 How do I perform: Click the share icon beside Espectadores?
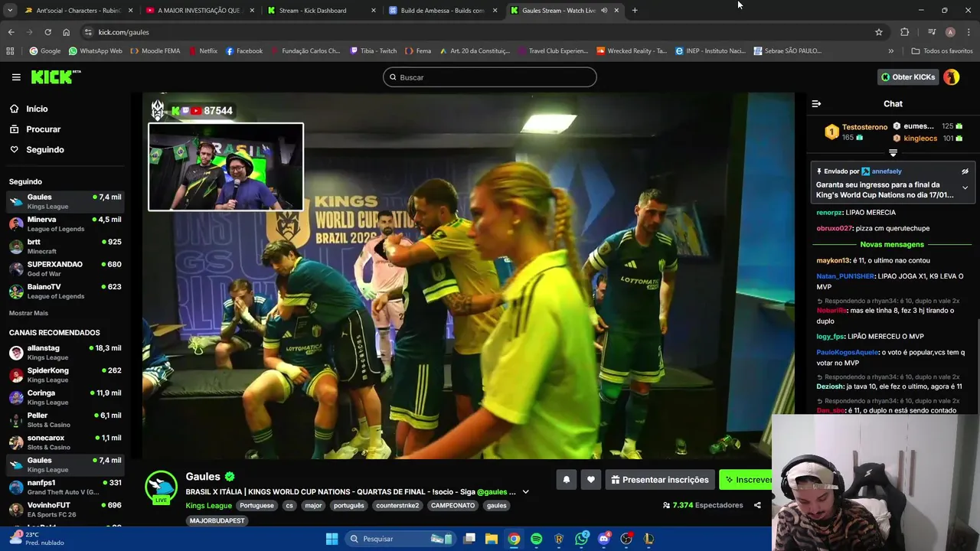point(757,505)
